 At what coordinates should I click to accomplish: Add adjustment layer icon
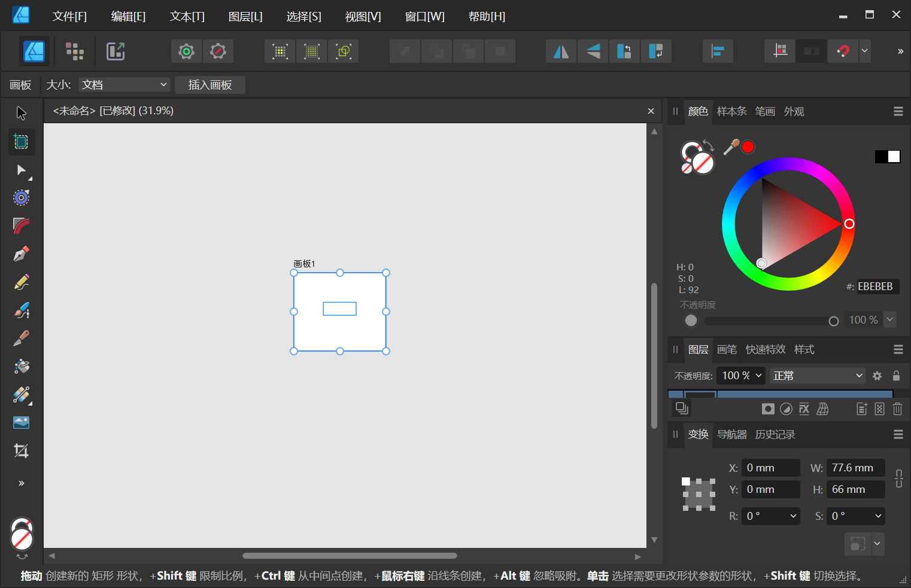[787, 409]
